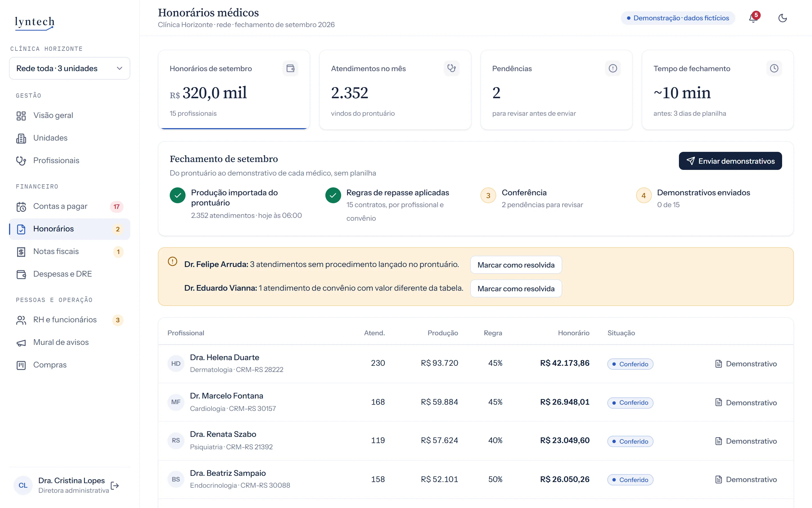Click the clock icon on Tempo de fechamento card
The image size is (812, 508).
(x=774, y=68)
